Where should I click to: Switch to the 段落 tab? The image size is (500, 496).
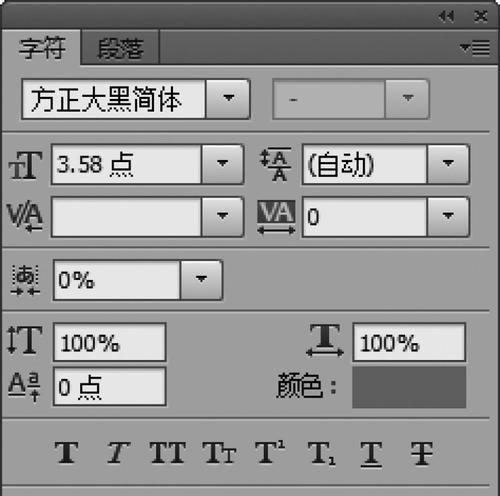120,48
